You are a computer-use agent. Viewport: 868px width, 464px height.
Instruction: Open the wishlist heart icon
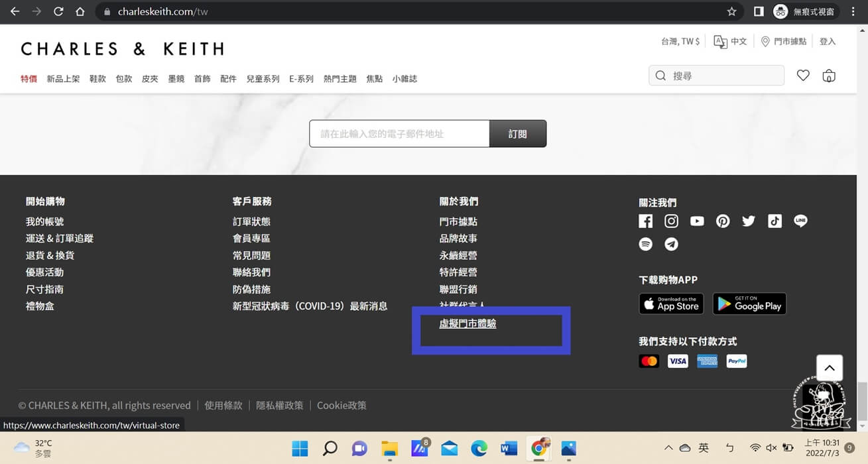click(x=803, y=75)
